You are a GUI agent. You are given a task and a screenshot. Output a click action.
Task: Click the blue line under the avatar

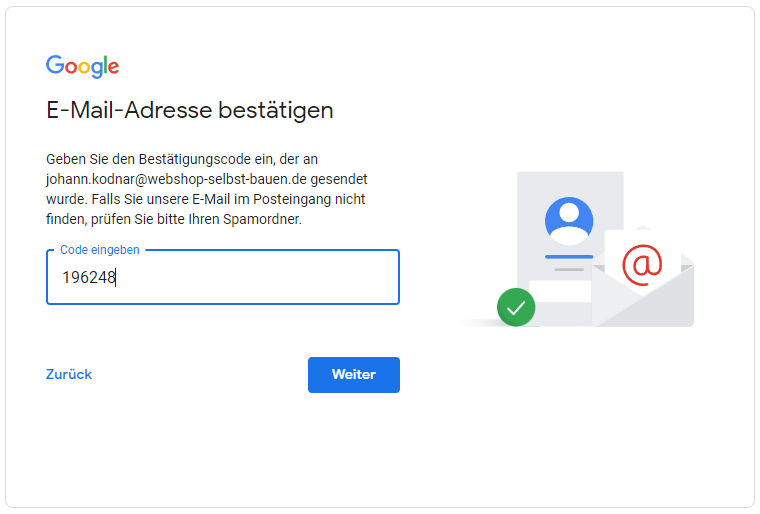coord(569,257)
